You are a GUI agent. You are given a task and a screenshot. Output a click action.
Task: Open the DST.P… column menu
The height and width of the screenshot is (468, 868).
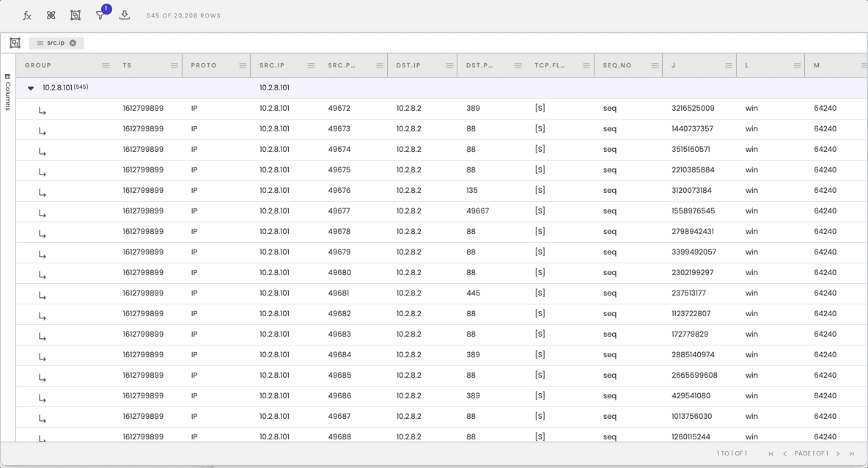(x=518, y=65)
